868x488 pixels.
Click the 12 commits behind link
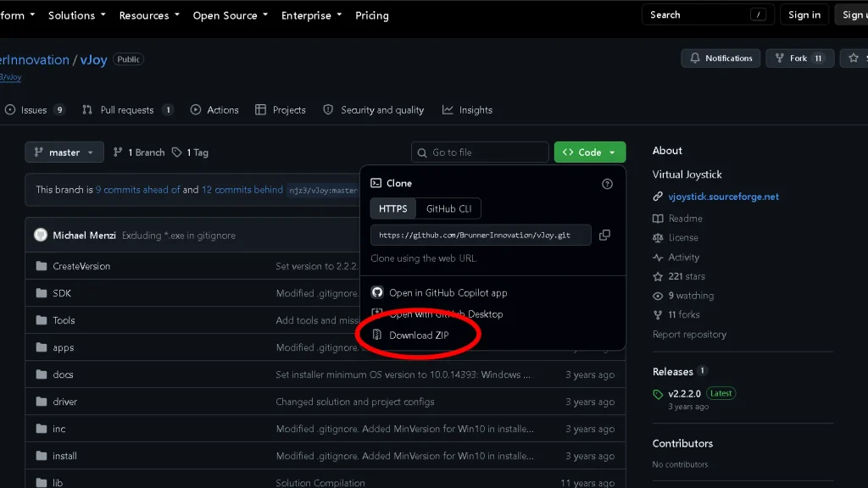(242, 190)
